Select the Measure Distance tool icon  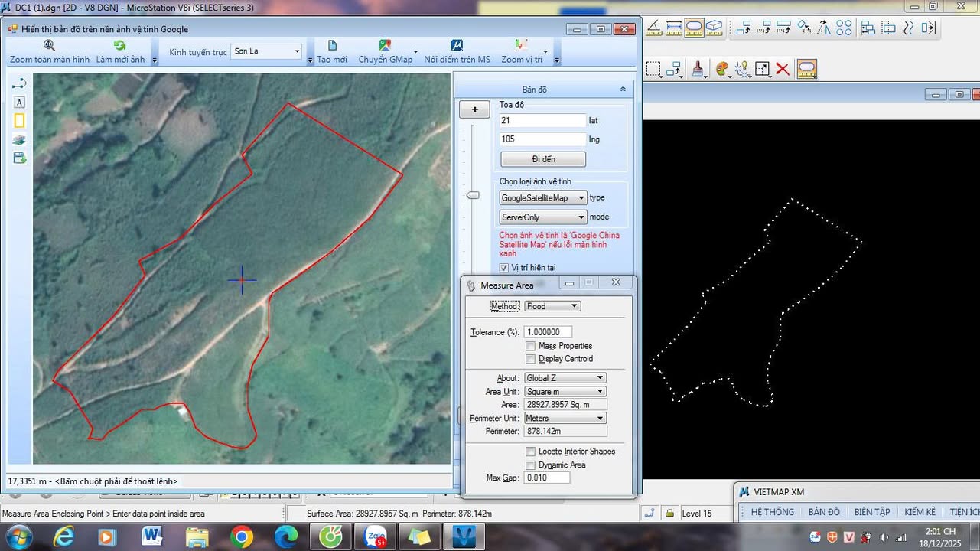point(674,28)
